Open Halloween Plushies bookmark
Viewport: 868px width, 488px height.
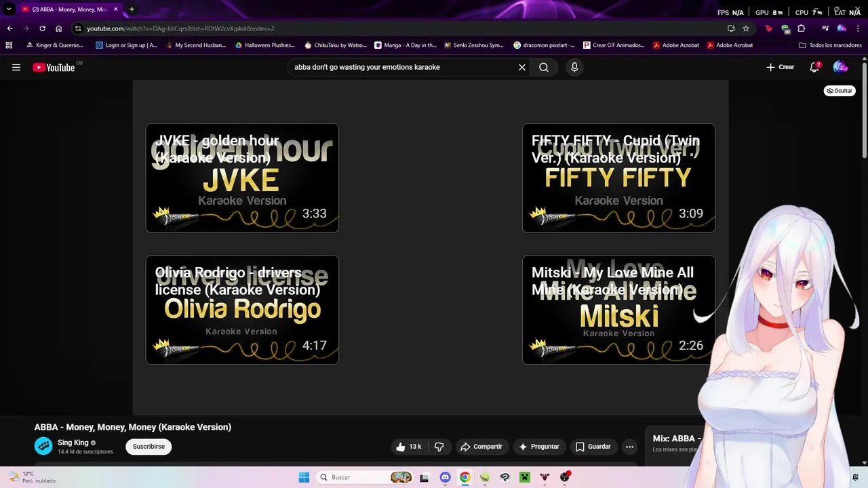265,45
